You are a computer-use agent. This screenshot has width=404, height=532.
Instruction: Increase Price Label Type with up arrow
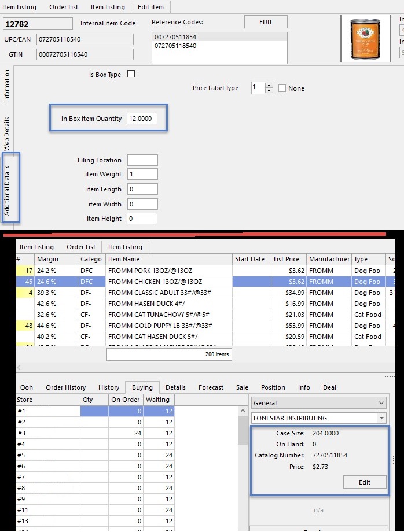tap(269, 85)
